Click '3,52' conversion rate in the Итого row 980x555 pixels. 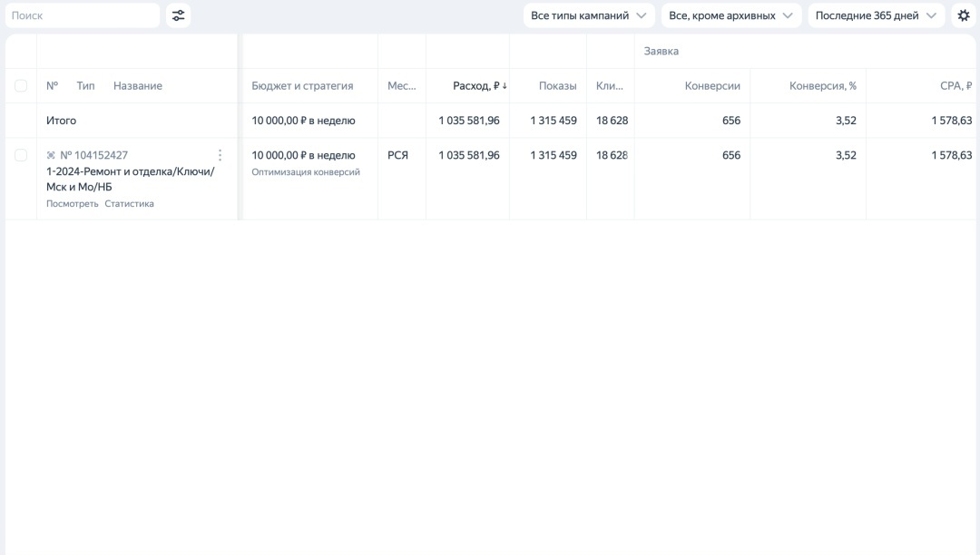pyautogui.click(x=846, y=121)
